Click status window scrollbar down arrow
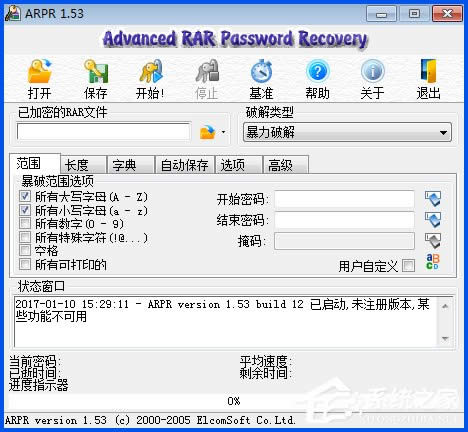 [x=445, y=338]
